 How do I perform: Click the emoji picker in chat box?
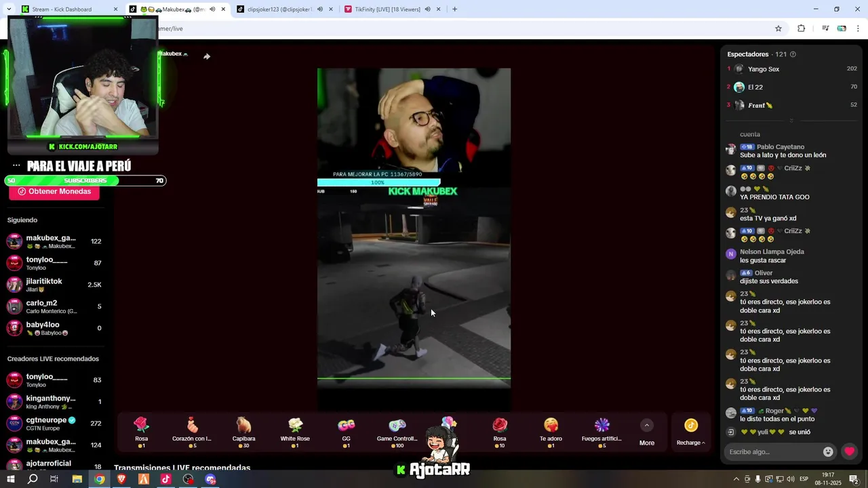click(828, 451)
